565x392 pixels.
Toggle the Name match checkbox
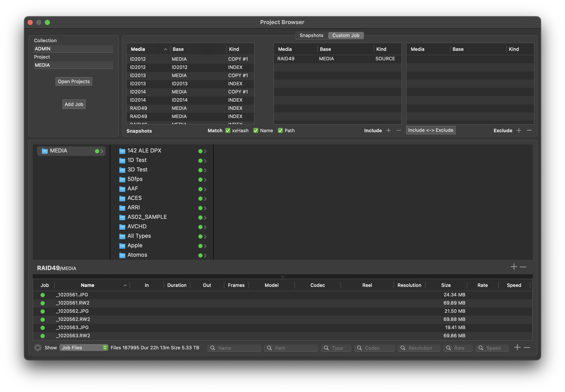[x=256, y=131]
